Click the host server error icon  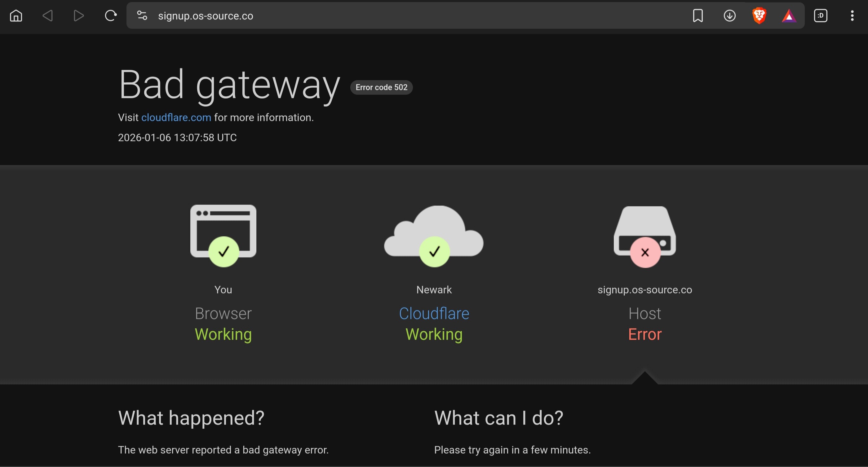click(x=644, y=235)
